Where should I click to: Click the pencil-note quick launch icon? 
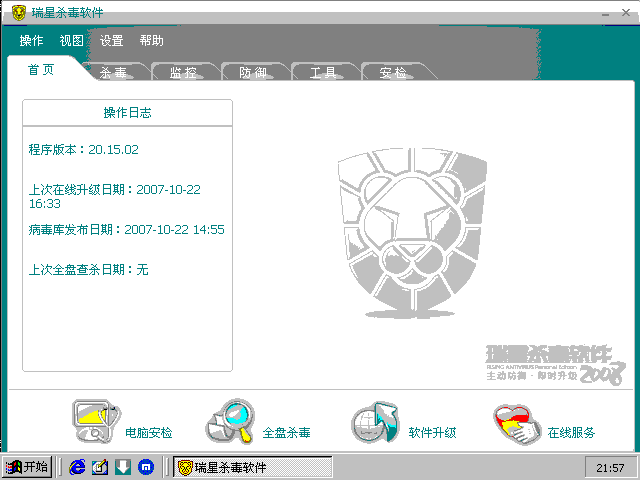tap(100, 467)
